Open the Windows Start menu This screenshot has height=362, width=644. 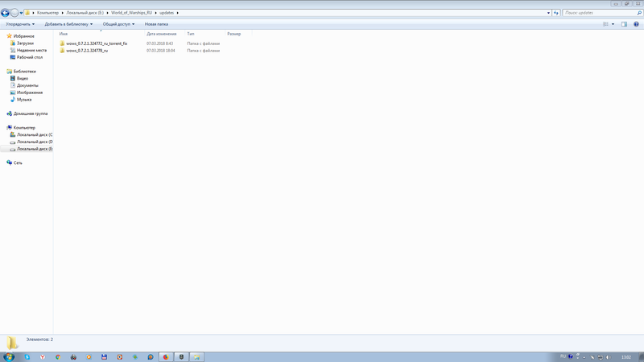(x=9, y=356)
